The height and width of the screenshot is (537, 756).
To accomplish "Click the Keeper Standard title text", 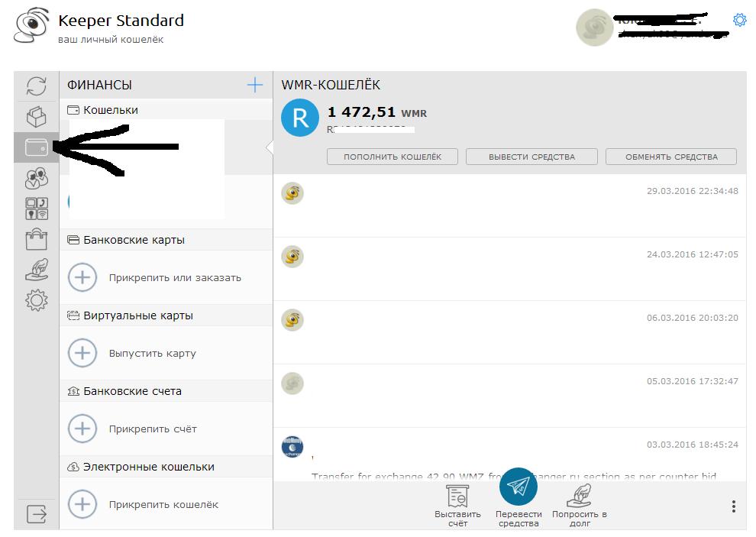I will (121, 21).
